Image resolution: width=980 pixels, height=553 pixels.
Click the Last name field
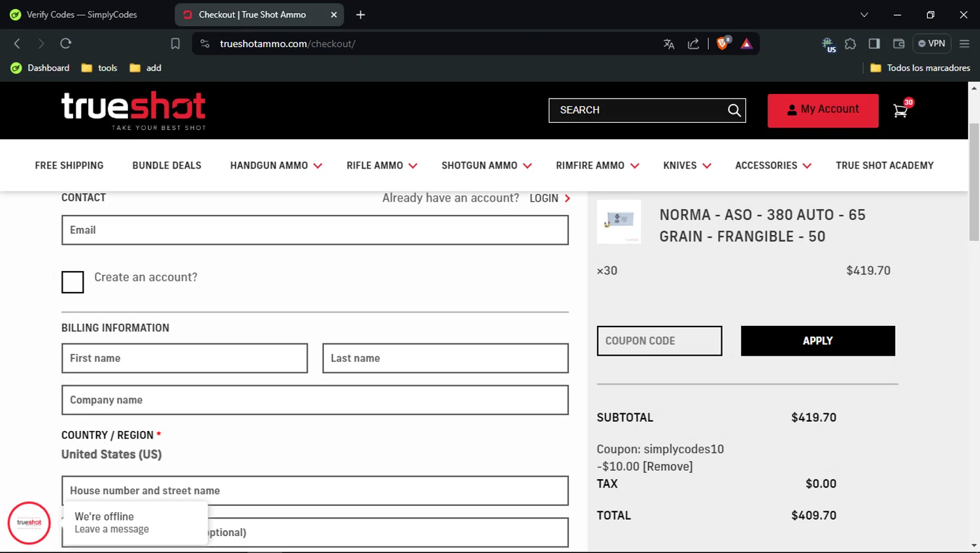(x=445, y=358)
